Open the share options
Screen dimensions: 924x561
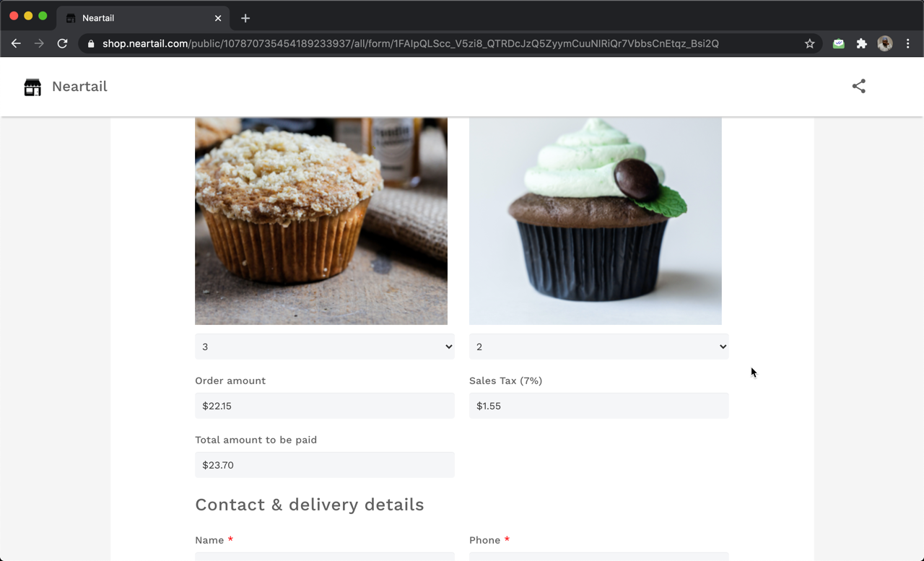[x=858, y=86]
